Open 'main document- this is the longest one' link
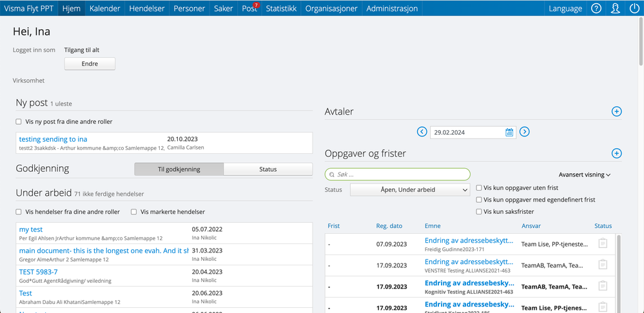Viewport: 644px width, 313px height. [104, 251]
